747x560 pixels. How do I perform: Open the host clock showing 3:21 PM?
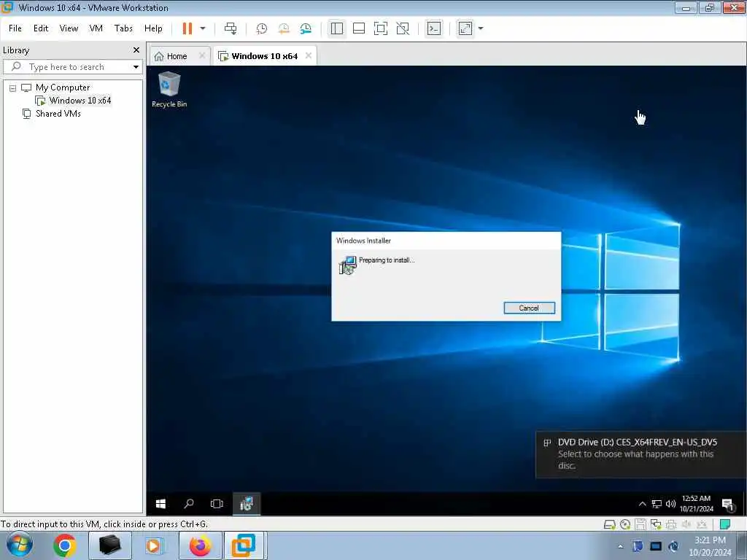[710, 546]
